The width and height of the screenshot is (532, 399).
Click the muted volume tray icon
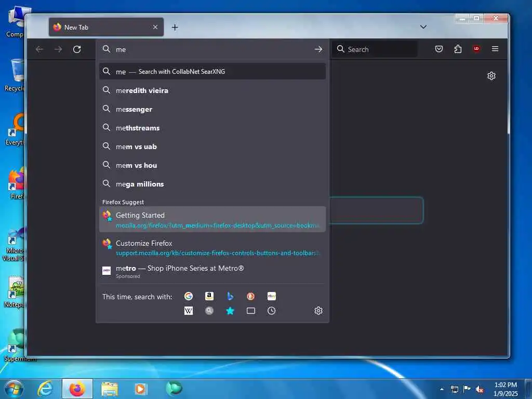pos(480,390)
